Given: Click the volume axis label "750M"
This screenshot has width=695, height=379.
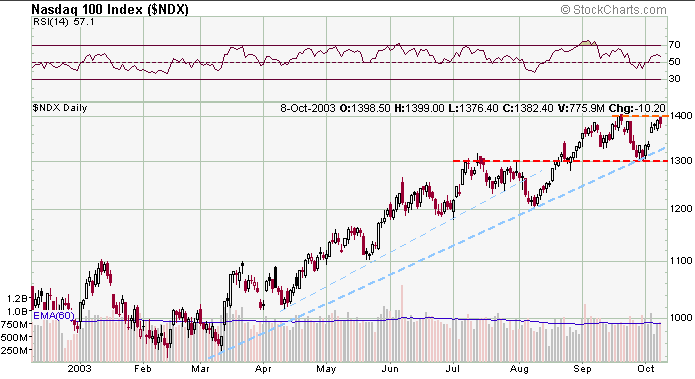Looking at the screenshot, I should coord(15,324).
